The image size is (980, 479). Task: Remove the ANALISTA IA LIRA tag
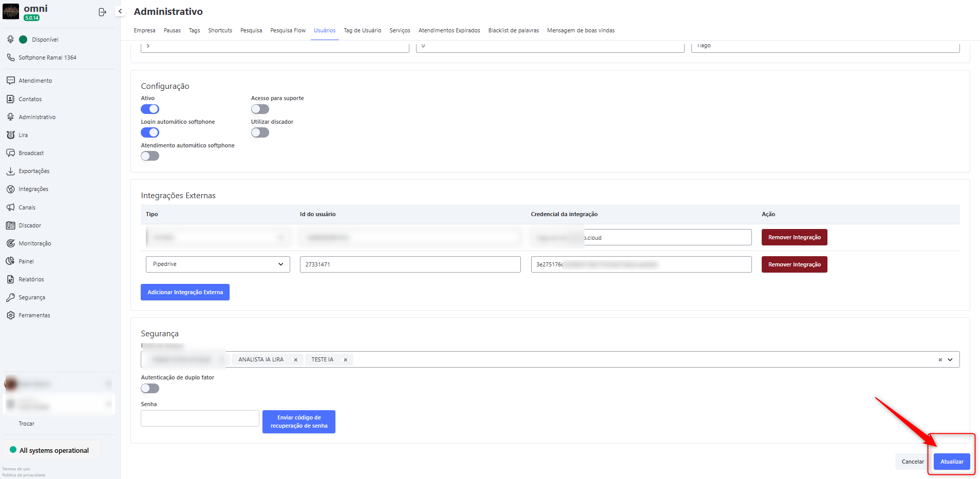(295, 360)
